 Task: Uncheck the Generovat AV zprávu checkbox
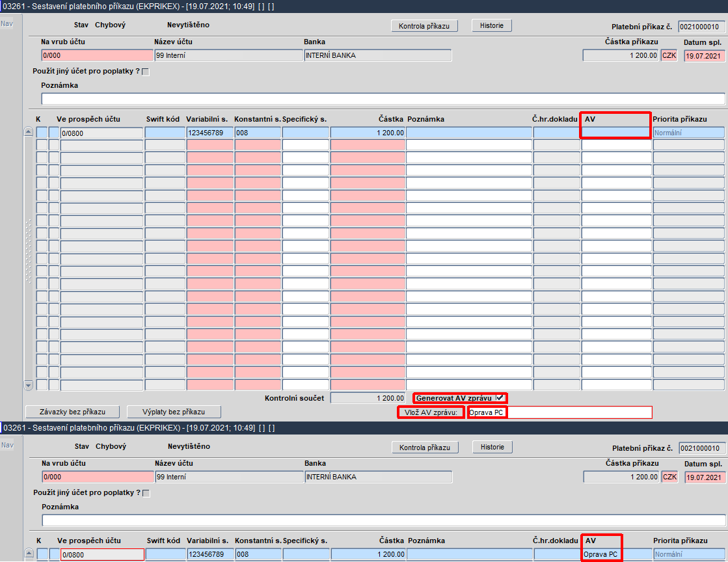pos(500,397)
